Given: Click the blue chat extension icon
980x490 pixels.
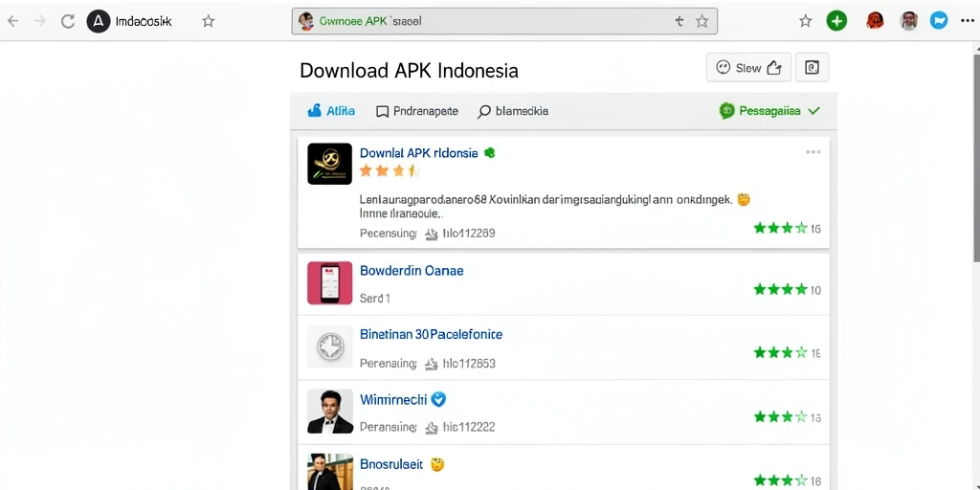Looking at the screenshot, I should coord(938,21).
